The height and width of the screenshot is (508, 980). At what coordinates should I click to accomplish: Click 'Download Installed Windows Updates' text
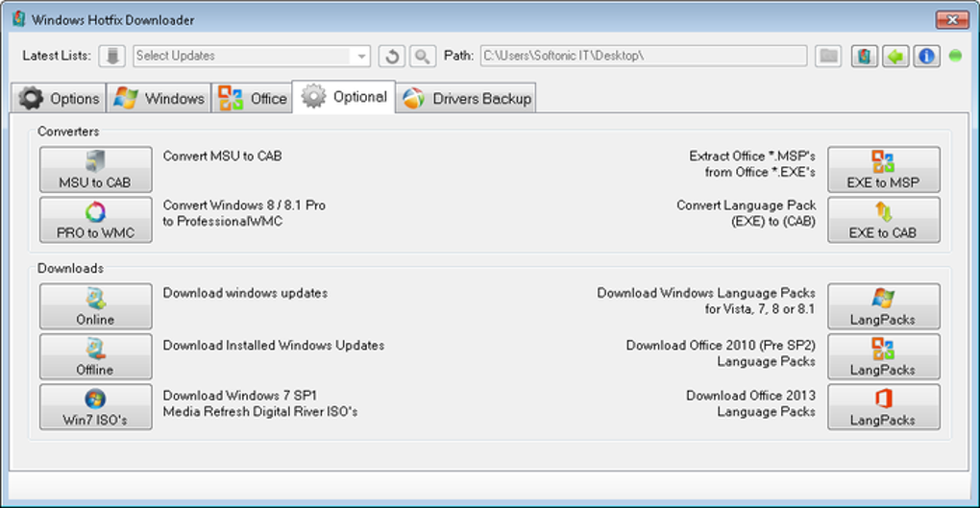coord(274,346)
